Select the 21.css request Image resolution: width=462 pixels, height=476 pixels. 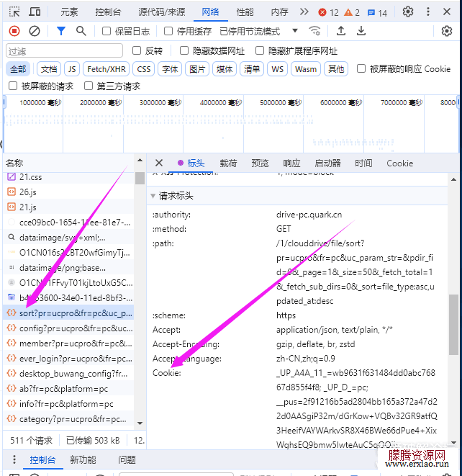pos(68,176)
